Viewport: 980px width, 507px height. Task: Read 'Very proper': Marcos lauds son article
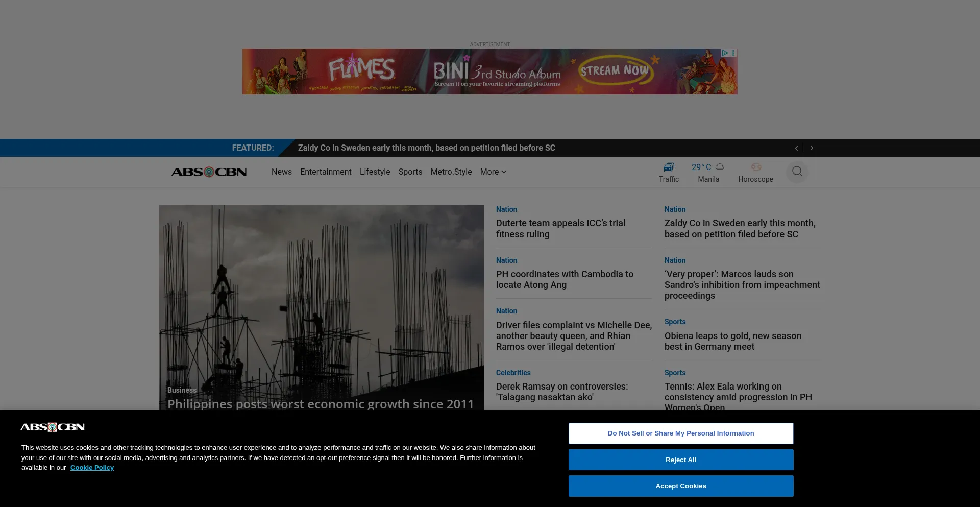coord(742,285)
